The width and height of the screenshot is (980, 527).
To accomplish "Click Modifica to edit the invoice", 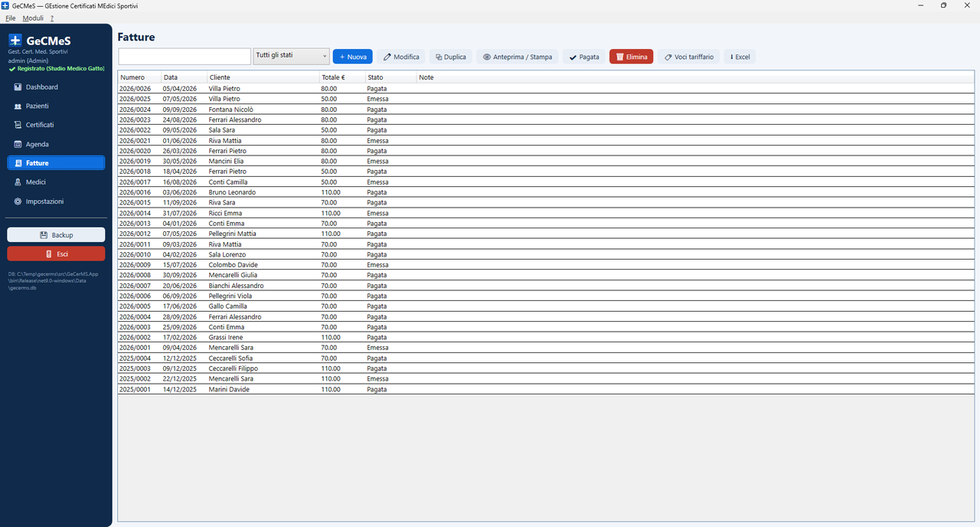I will click(401, 57).
